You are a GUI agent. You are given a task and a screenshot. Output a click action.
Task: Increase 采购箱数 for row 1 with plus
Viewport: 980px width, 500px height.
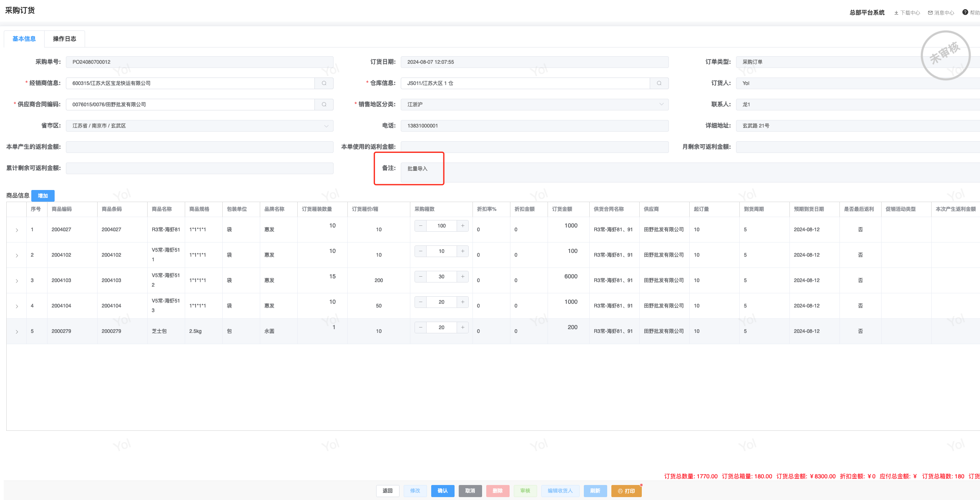pyautogui.click(x=462, y=226)
